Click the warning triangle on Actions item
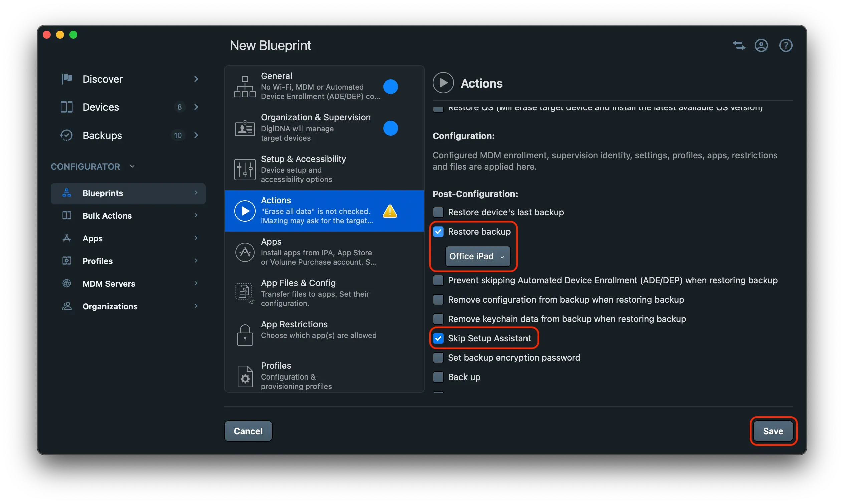Screen dimensions: 844x504 pos(390,211)
